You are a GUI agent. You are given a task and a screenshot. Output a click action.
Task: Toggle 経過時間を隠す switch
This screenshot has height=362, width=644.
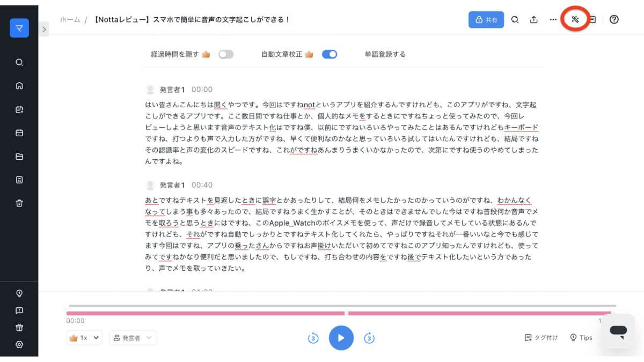pyautogui.click(x=226, y=54)
